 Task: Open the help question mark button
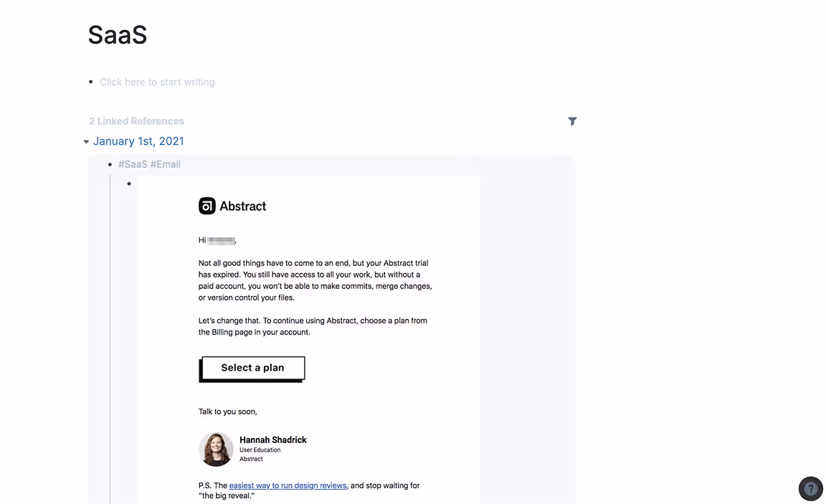pos(811,489)
